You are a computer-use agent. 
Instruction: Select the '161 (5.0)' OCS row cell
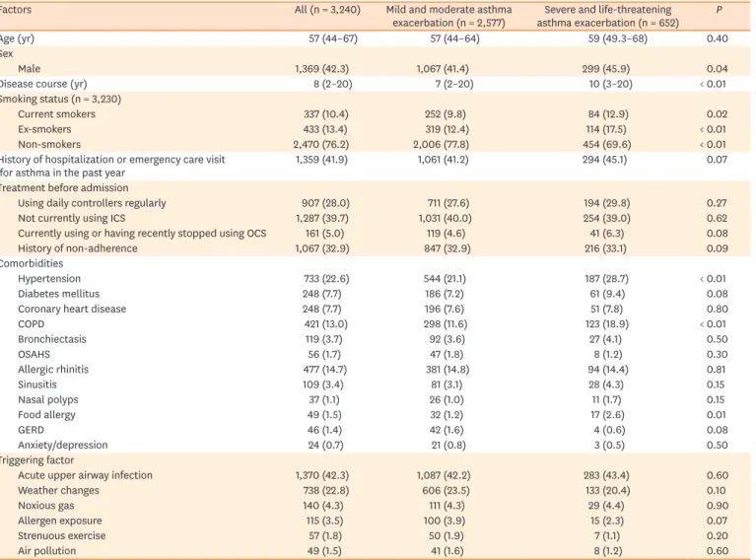tap(324, 234)
